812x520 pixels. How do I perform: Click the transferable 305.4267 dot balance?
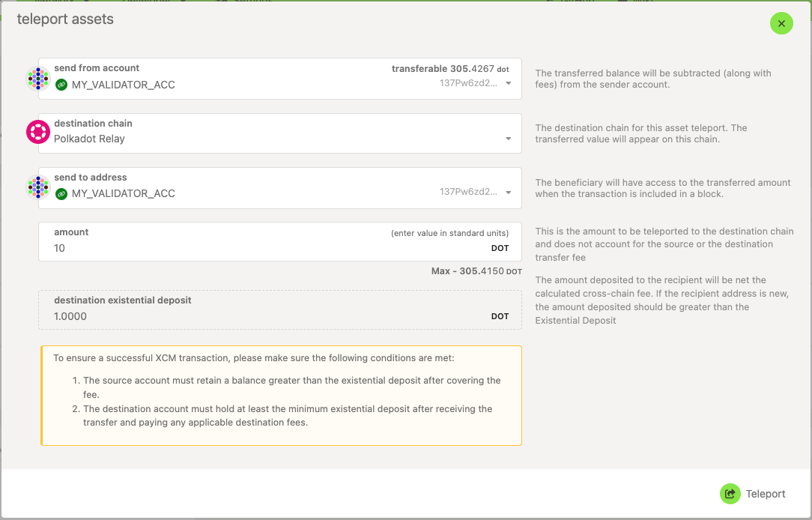coord(450,69)
